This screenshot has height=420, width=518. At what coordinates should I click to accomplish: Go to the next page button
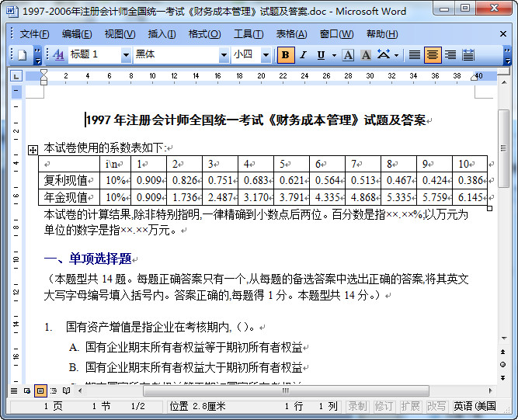[x=502, y=378]
